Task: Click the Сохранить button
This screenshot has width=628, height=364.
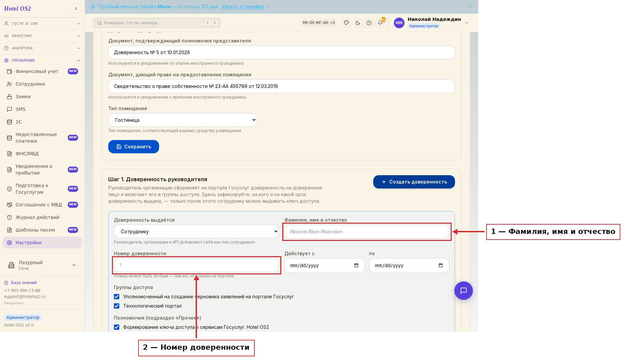Action: (x=134, y=147)
